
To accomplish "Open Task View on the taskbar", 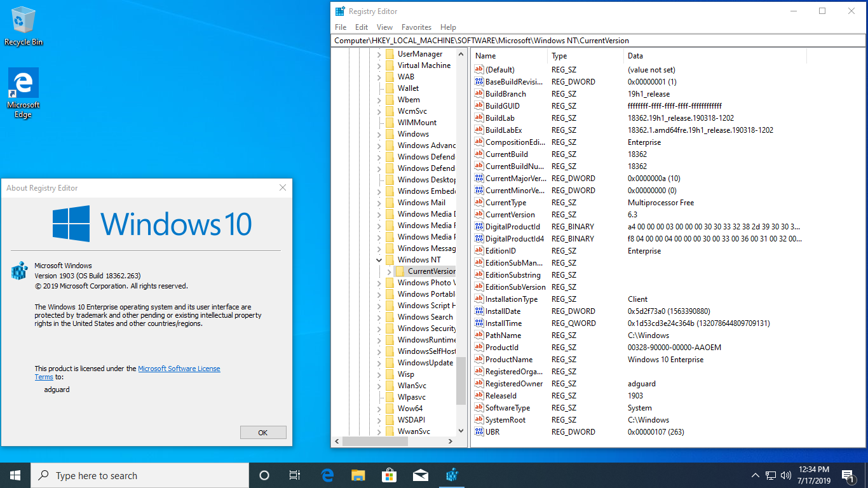I will [295, 475].
